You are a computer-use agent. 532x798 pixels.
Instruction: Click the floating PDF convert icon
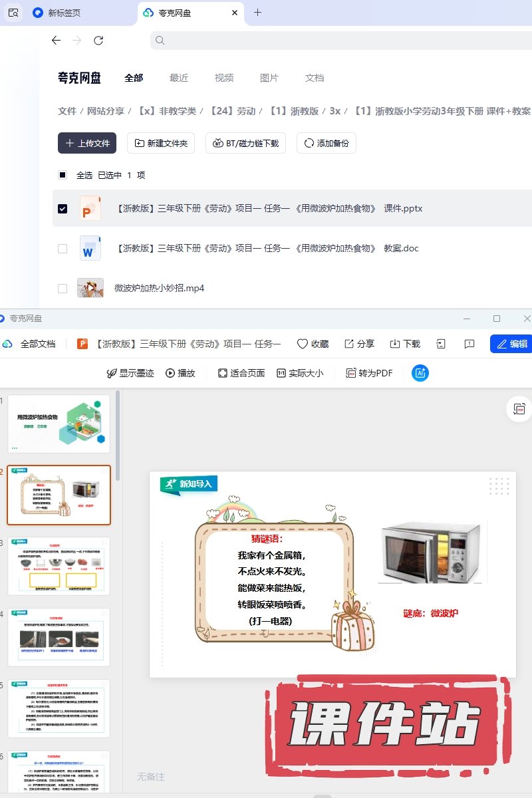click(x=520, y=409)
